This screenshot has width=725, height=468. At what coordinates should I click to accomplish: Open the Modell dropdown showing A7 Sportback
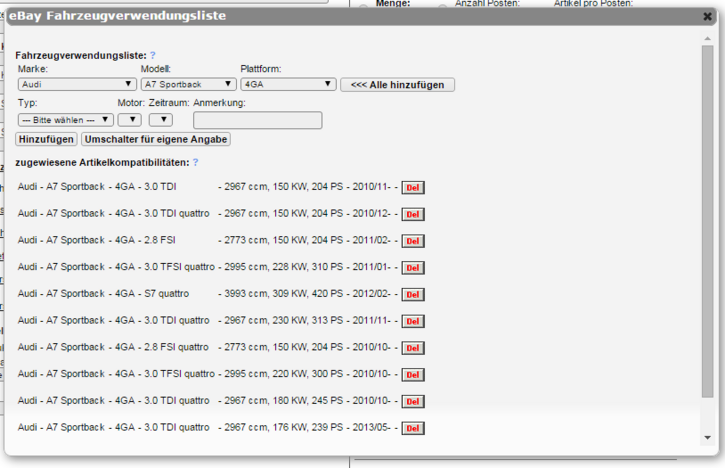point(188,84)
